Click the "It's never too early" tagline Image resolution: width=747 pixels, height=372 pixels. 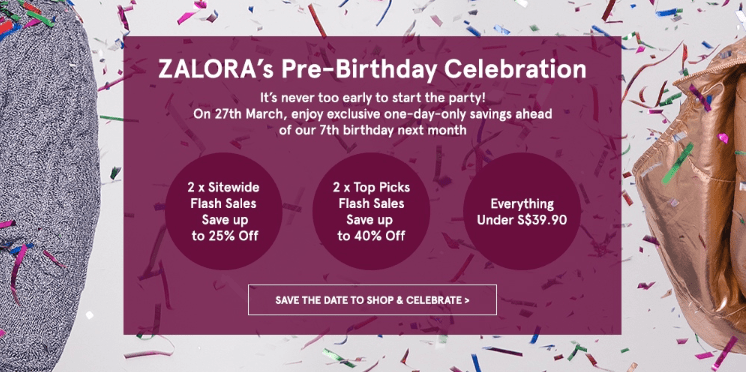(x=372, y=99)
